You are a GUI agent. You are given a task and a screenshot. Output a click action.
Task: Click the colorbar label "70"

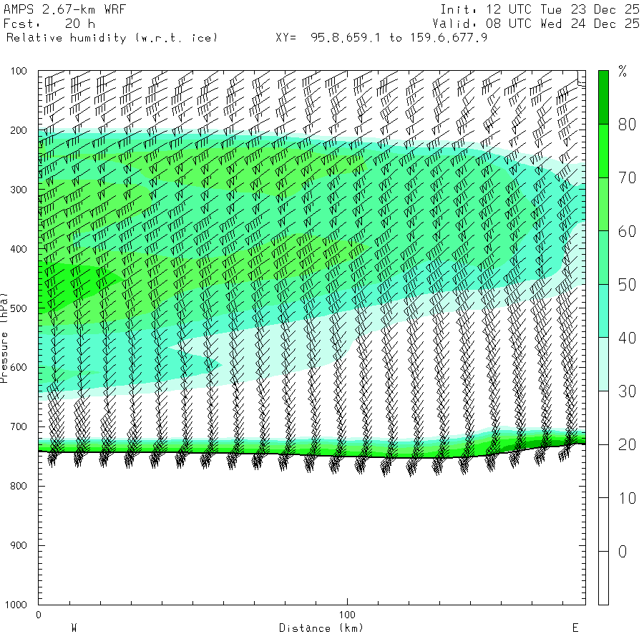(627, 177)
